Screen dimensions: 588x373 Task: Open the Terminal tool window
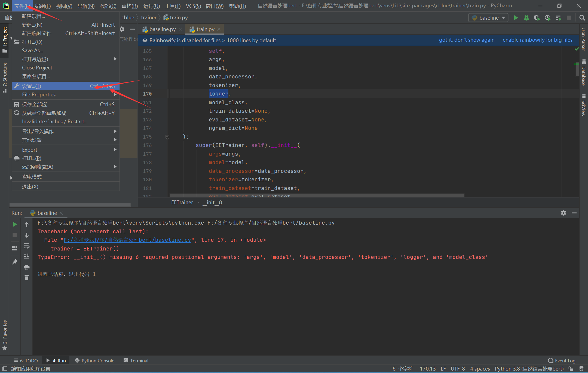point(136,360)
